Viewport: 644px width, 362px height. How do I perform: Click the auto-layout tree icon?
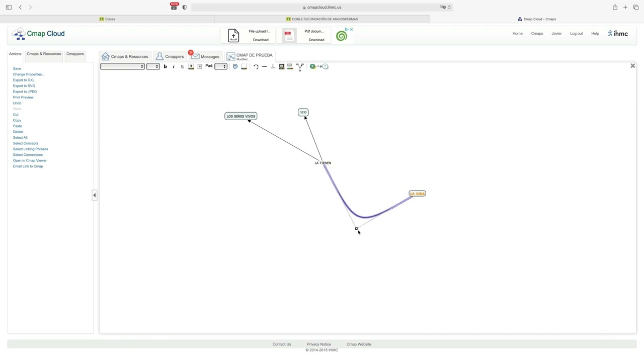coord(300,67)
